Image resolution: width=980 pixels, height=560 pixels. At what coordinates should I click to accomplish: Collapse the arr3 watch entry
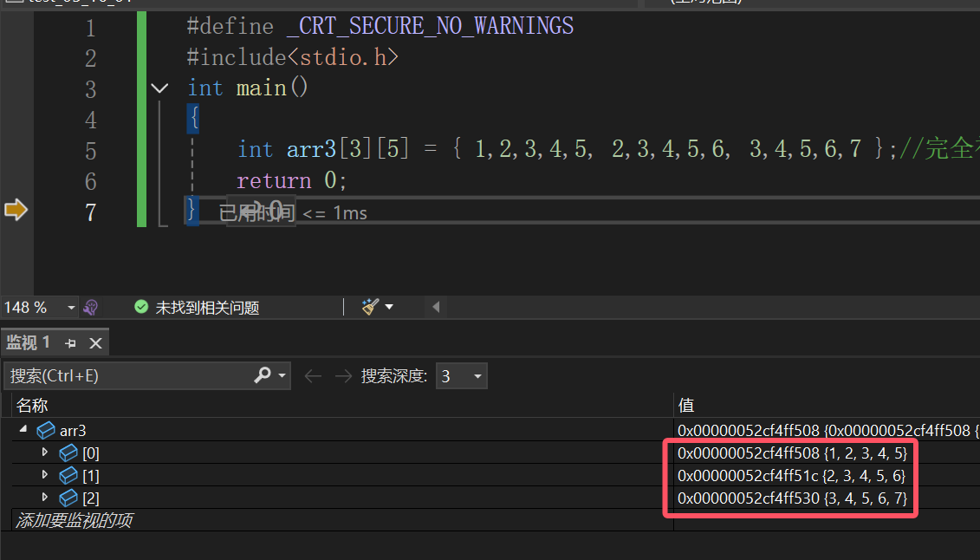(x=23, y=429)
